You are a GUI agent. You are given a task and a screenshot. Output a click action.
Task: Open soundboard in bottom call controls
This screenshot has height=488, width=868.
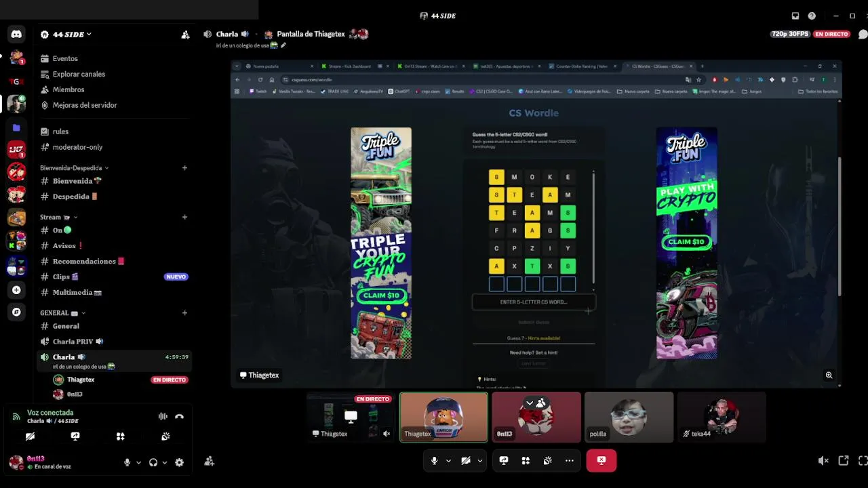547,461
